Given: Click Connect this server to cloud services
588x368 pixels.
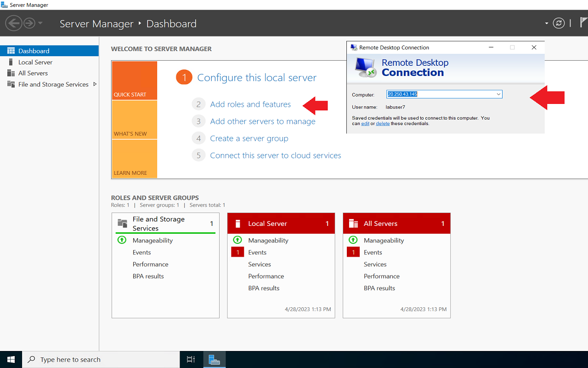Looking at the screenshot, I should pyautogui.click(x=276, y=155).
